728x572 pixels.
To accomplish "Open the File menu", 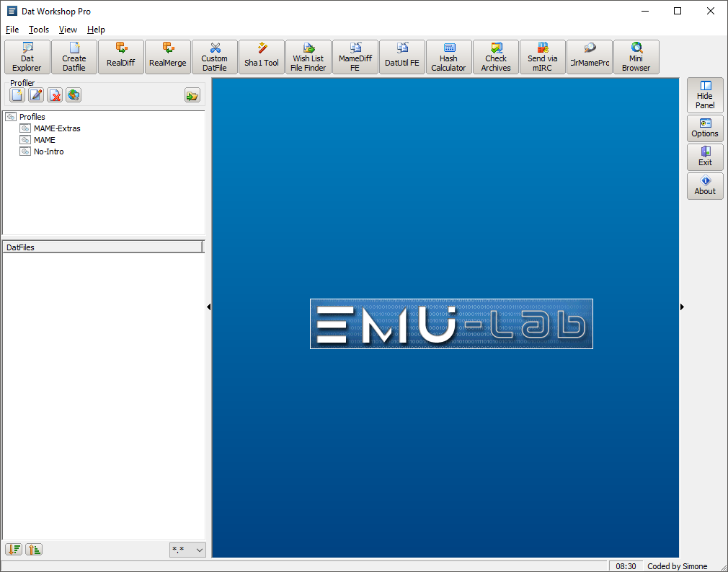I will point(12,30).
